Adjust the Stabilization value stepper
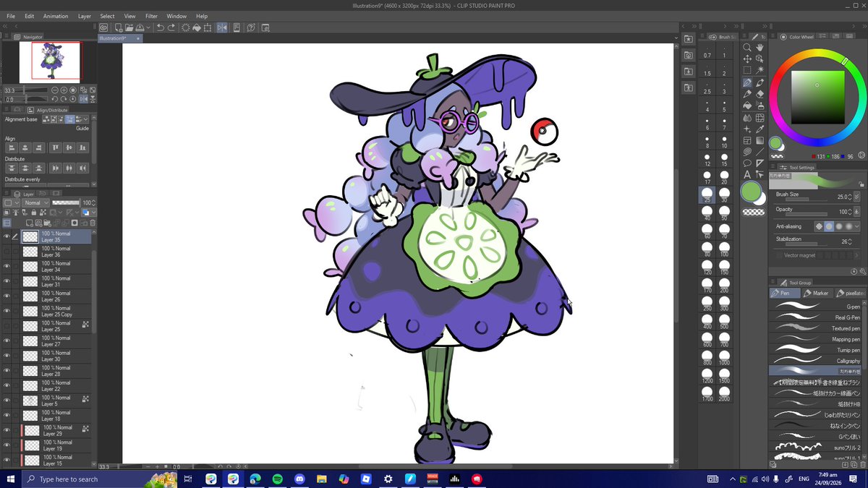The image size is (868, 488). [x=851, y=241]
